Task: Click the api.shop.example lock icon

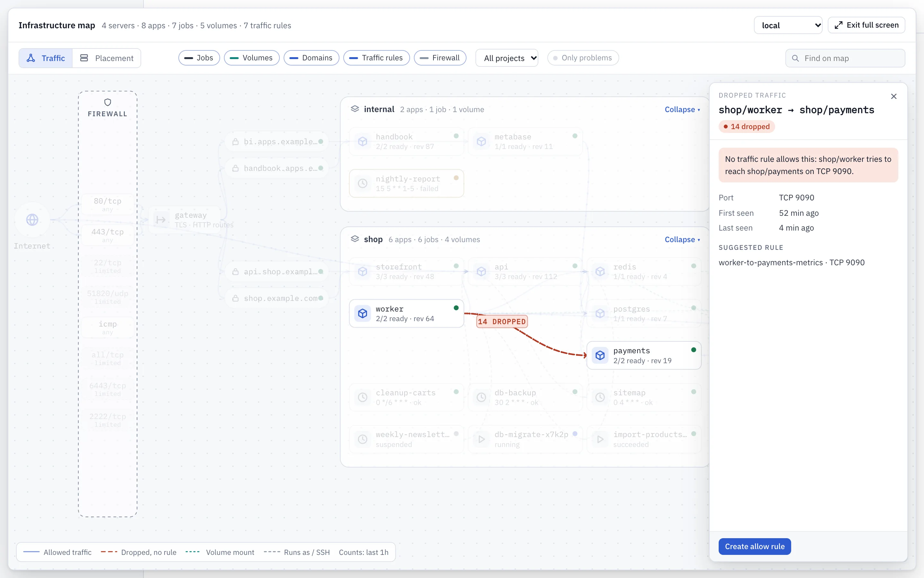Action: point(235,272)
